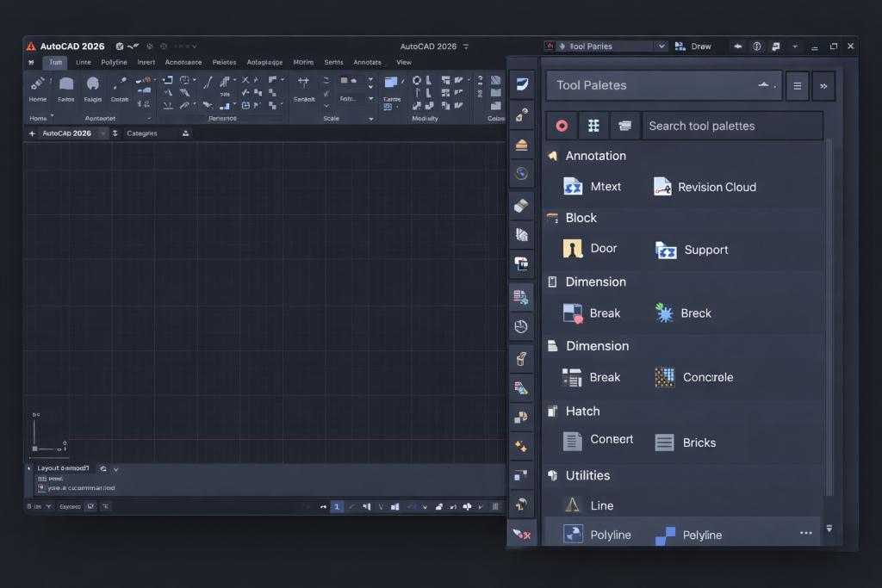Switch to the View ribbon tab
This screenshot has width=882, height=588.
coord(403,63)
